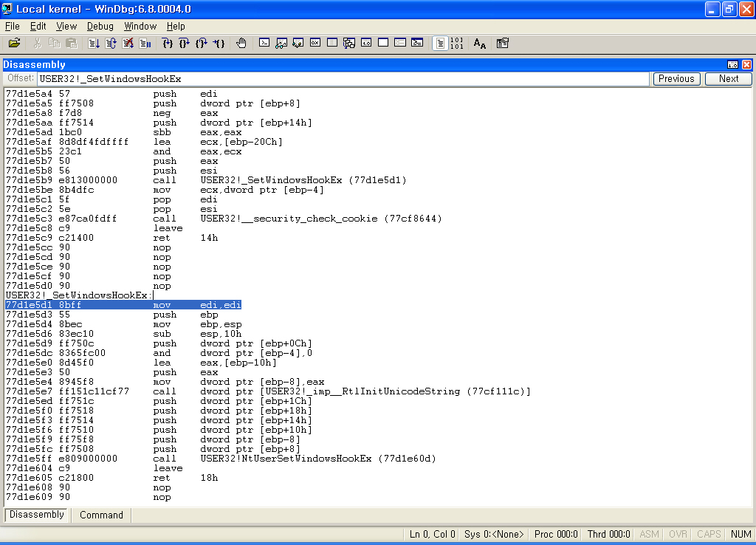Click the Previous button
The height and width of the screenshot is (545, 756).
(676, 78)
